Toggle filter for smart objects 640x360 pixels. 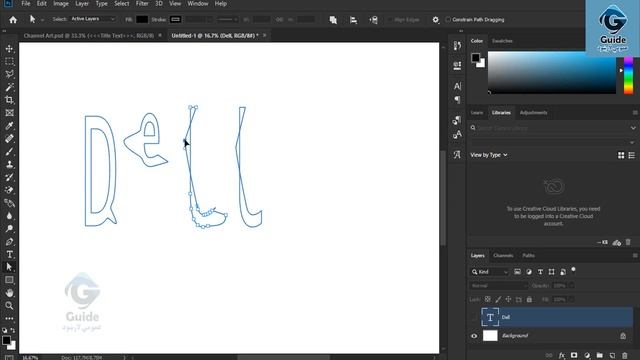click(563, 272)
